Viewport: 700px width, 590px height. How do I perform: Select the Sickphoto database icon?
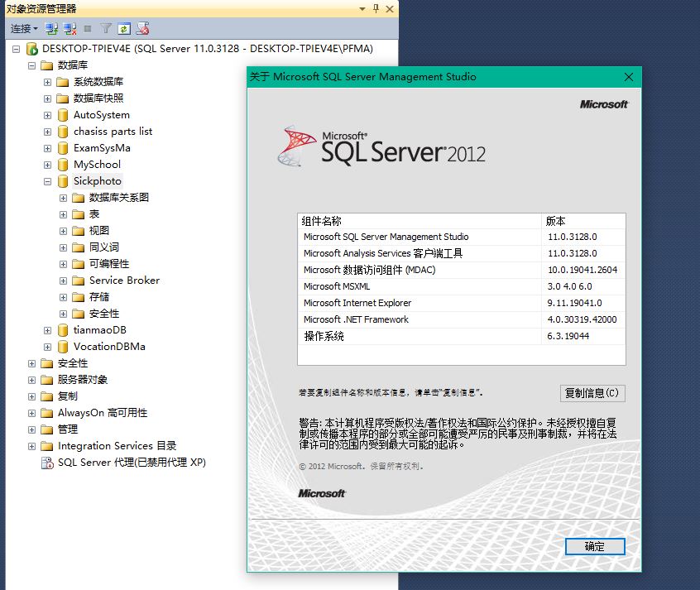(63, 181)
